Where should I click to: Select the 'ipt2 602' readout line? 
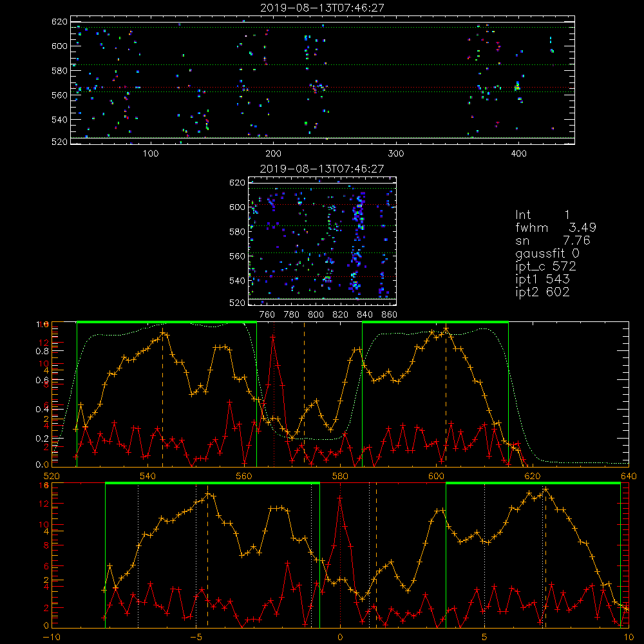tap(542, 292)
